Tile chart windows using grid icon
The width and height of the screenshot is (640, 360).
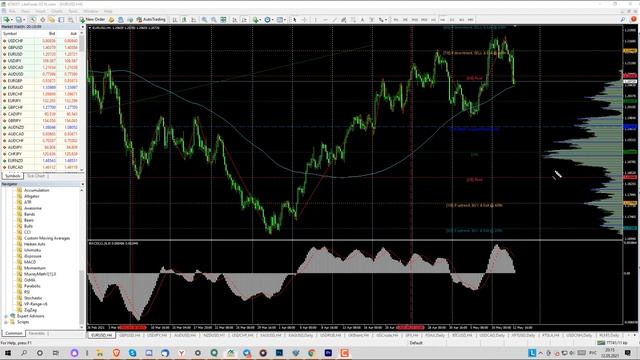(223, 19)
